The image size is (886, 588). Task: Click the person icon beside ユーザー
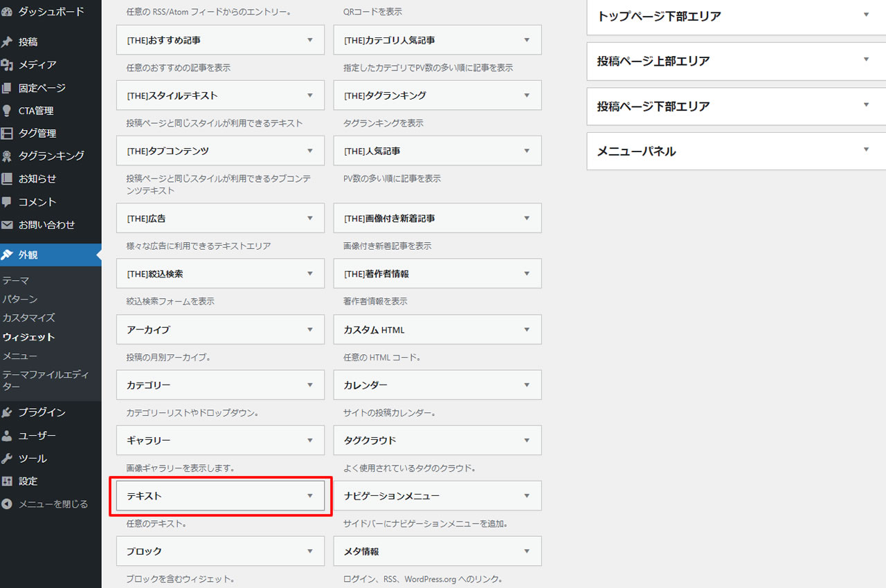coord(7,436)
